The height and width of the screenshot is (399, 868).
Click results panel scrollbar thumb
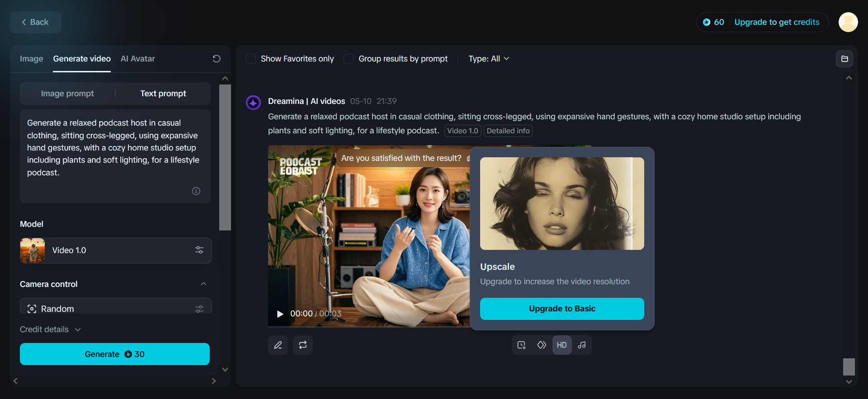coord(849,367)
